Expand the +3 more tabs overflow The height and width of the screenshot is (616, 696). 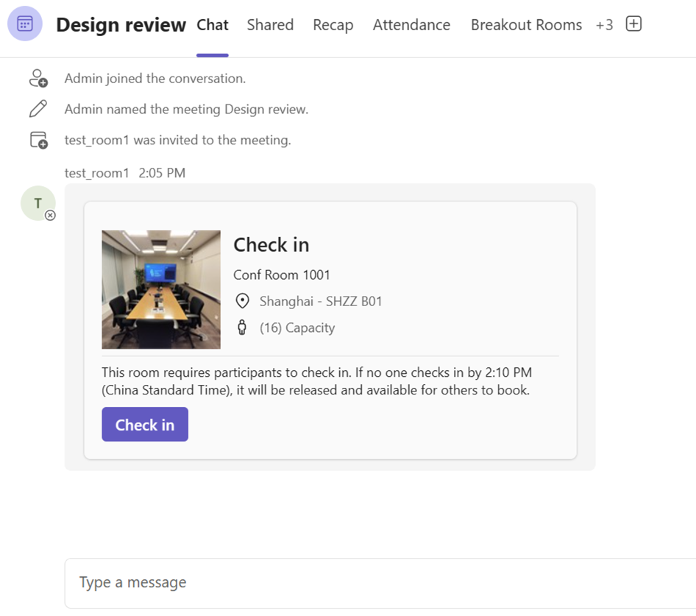click(x=604, y=25)
